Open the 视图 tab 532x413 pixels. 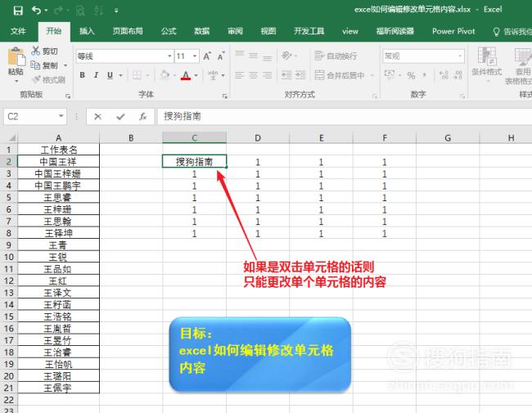[x=268, y=31]
